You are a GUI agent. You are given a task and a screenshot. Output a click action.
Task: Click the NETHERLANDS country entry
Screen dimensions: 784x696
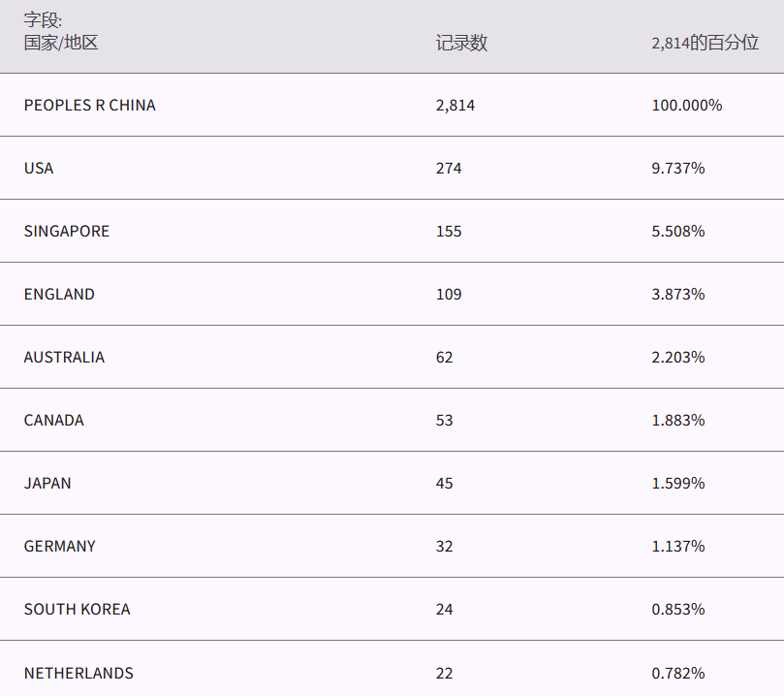click(x=78, y=673)
